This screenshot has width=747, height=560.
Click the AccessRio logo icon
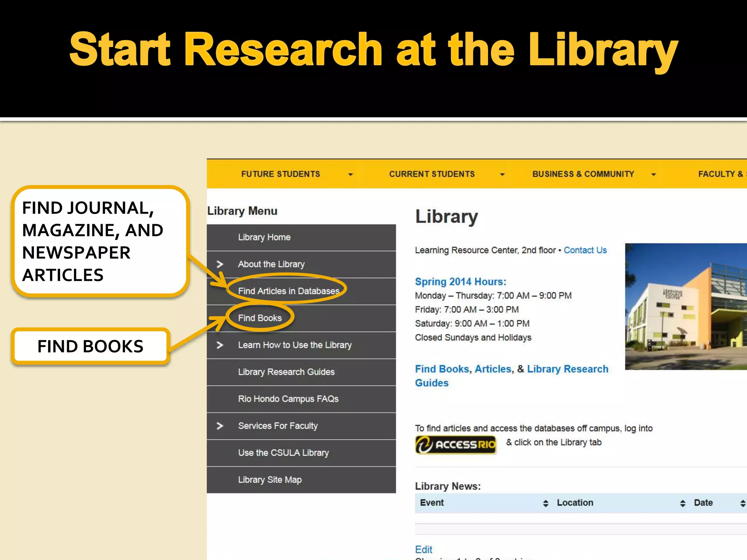coord(456,444)
